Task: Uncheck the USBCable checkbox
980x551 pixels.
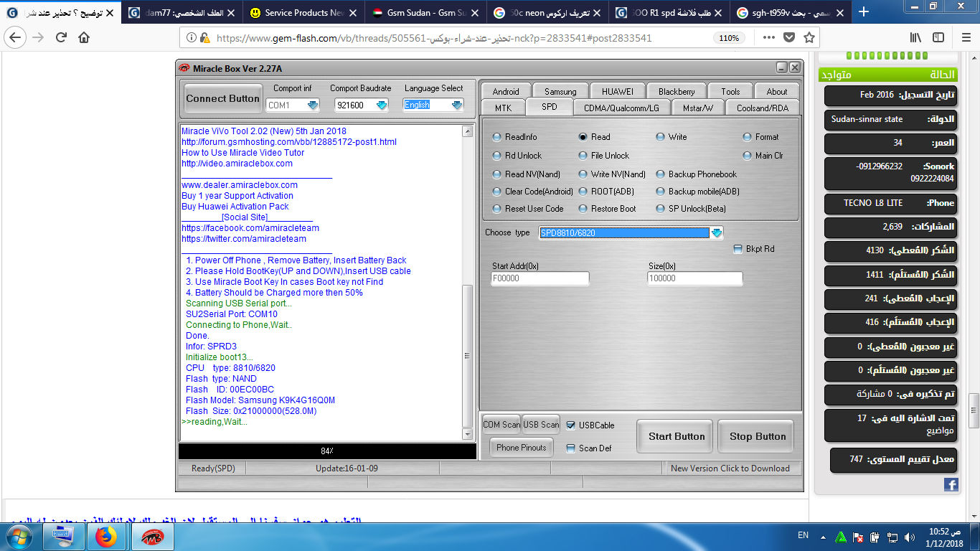Action: [x=571, y=425]
